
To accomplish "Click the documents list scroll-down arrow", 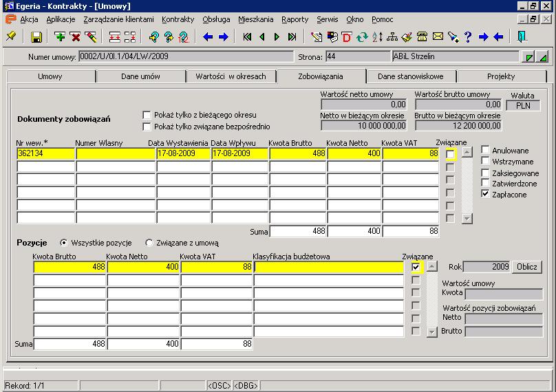I will click(x=467, y=218).
